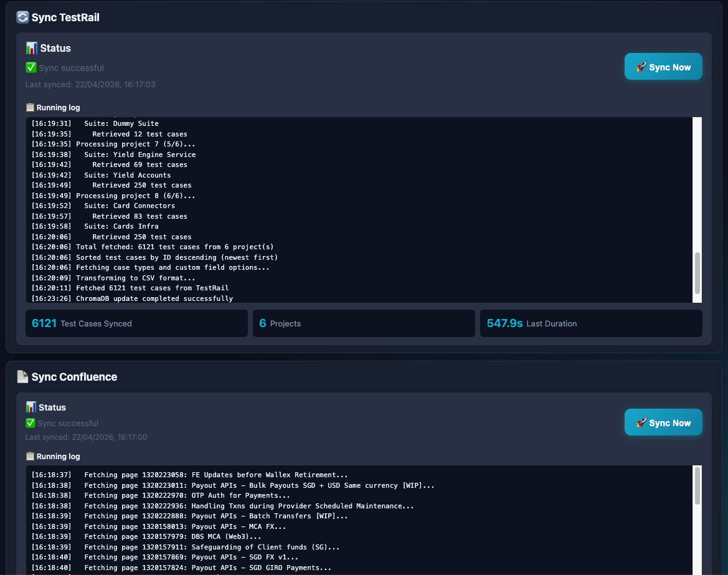Click the 6 Projects stat card

[364, 323]
